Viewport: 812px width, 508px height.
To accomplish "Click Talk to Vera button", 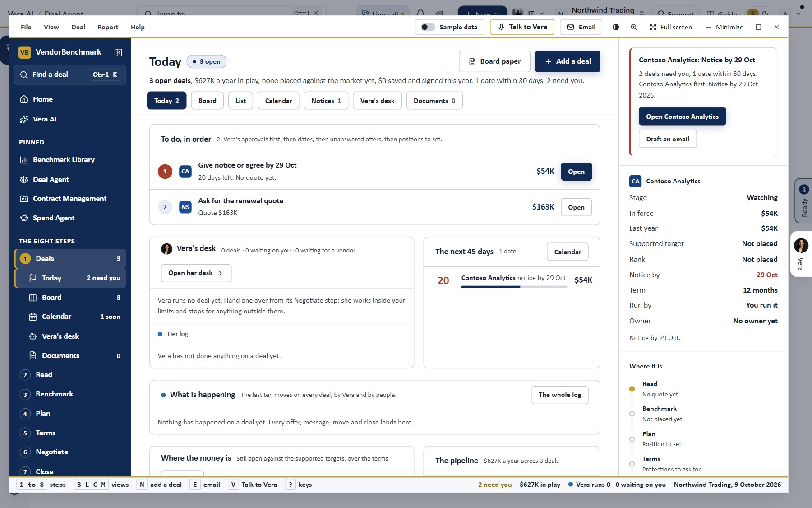I will 522,27.
